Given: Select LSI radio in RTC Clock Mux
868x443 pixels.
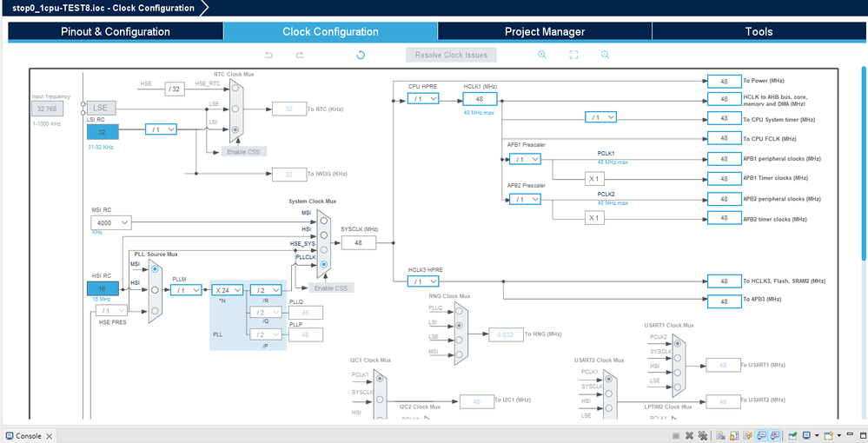Looking at the screenshot, I should coord(235,129).
